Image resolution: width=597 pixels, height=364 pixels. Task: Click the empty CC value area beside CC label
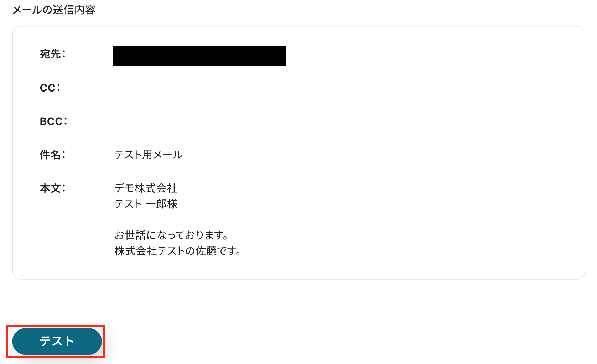(x=321, y=88)
